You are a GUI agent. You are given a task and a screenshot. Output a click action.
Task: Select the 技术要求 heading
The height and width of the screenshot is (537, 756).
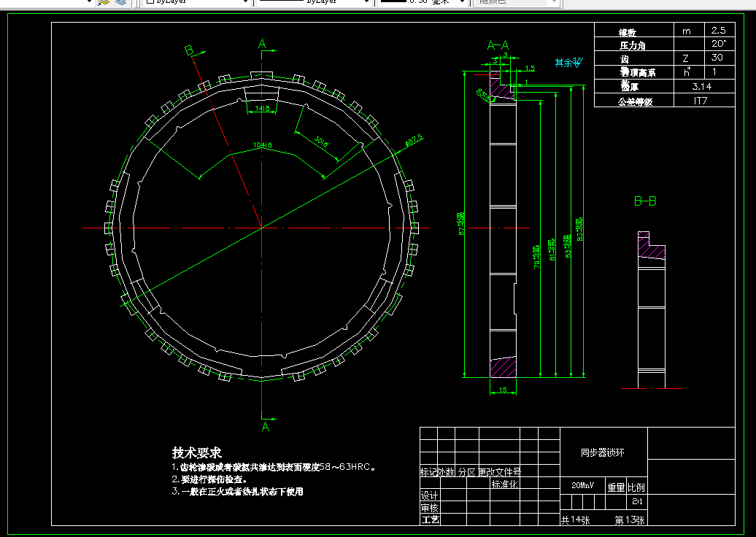coord(197,452)
